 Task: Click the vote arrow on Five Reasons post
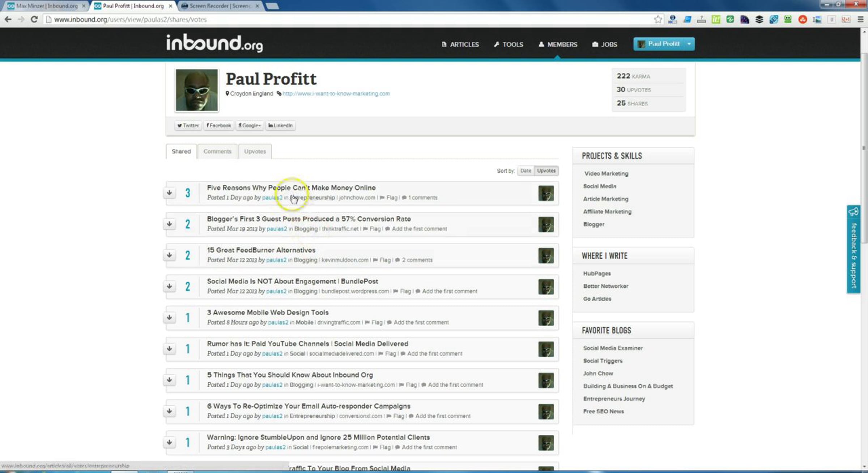[169, 193]
